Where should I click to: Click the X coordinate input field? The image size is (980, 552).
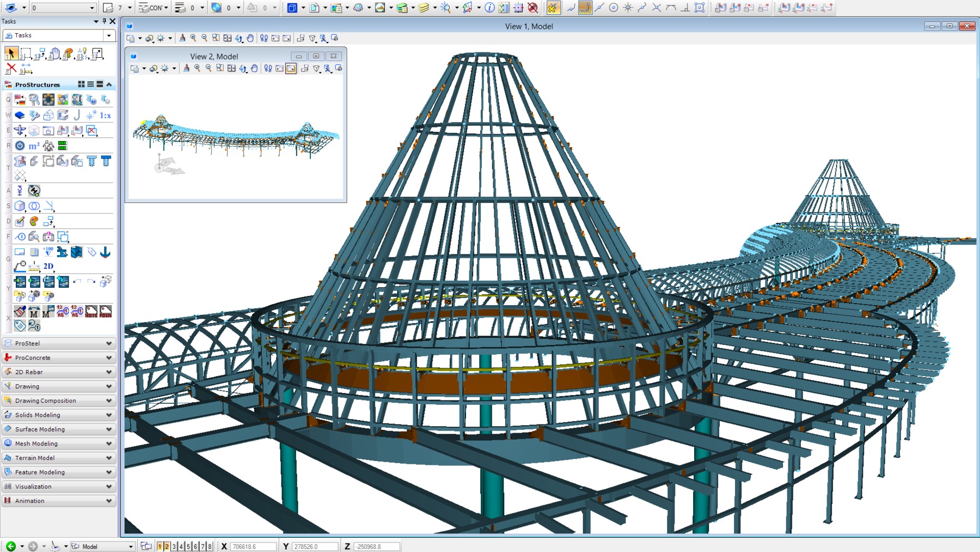pyautogui.click(x=253, y=547)
